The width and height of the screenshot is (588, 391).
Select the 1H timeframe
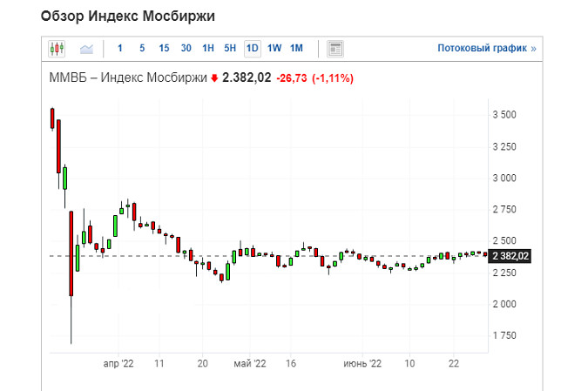click(208, 48)
